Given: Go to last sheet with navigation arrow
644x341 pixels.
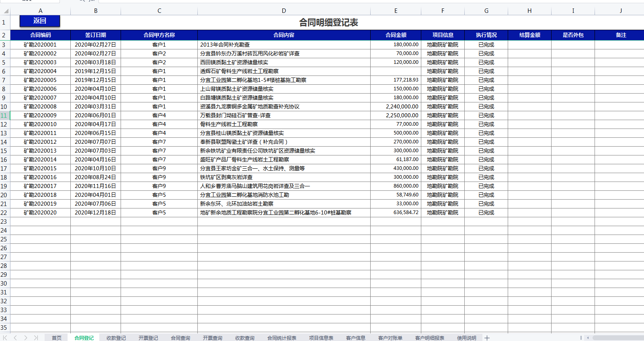Looking at the screenshot, I should point(36,338).
